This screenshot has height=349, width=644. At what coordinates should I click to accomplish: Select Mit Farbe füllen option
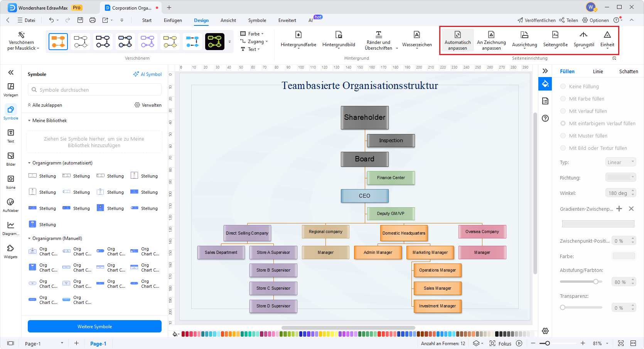(x=563, y=99)
